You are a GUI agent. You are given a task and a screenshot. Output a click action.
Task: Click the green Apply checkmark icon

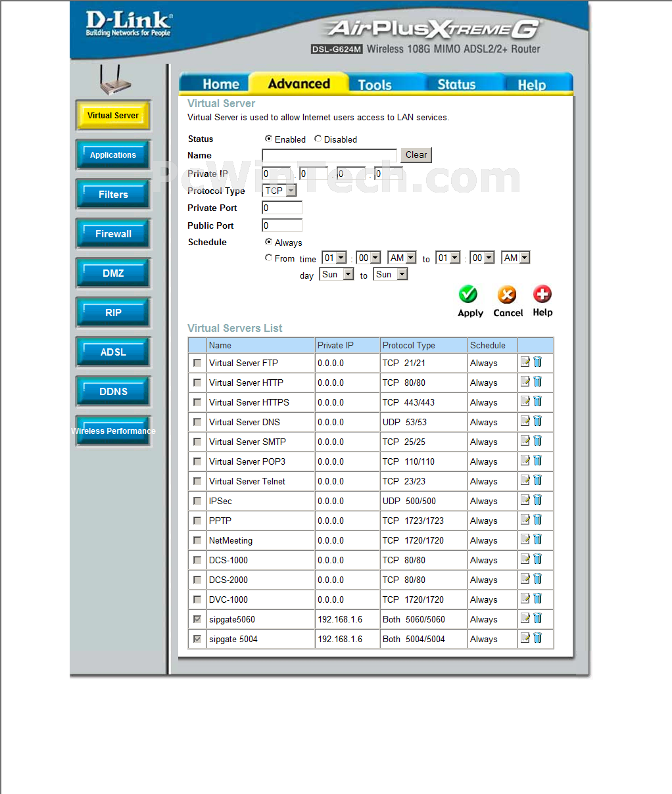point(468,294)
